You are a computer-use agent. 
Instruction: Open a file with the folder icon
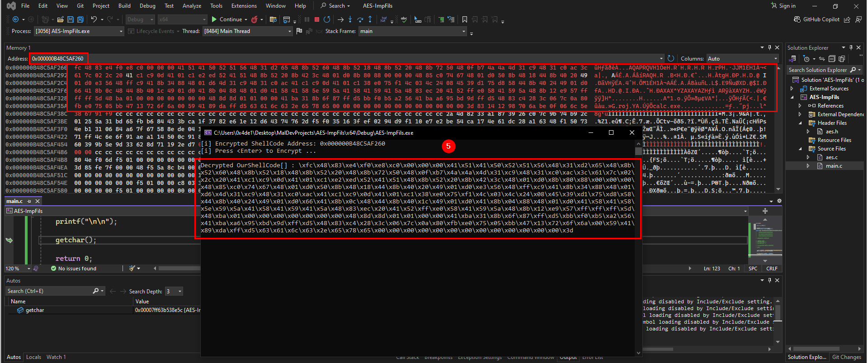[60, 19]
